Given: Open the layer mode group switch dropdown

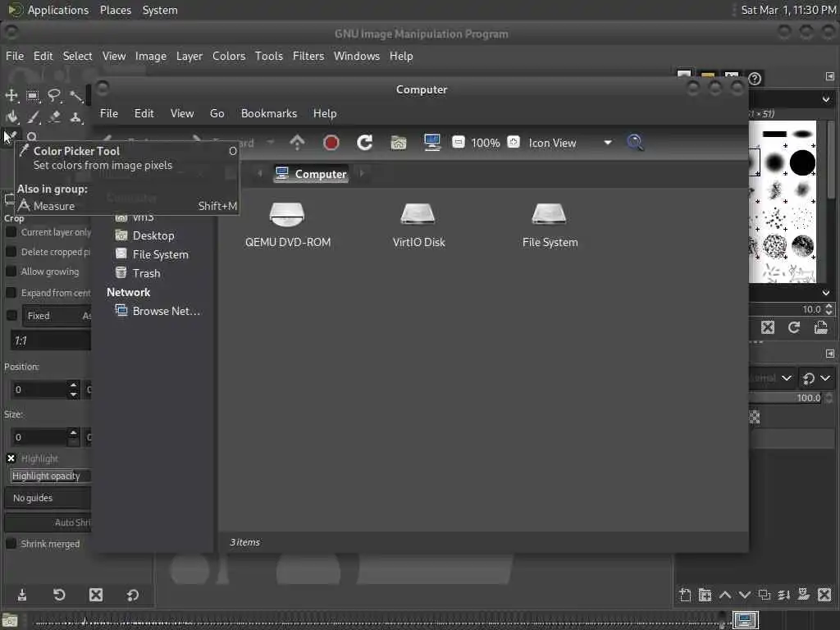Looking at the screenshot, I should (816, 378).
